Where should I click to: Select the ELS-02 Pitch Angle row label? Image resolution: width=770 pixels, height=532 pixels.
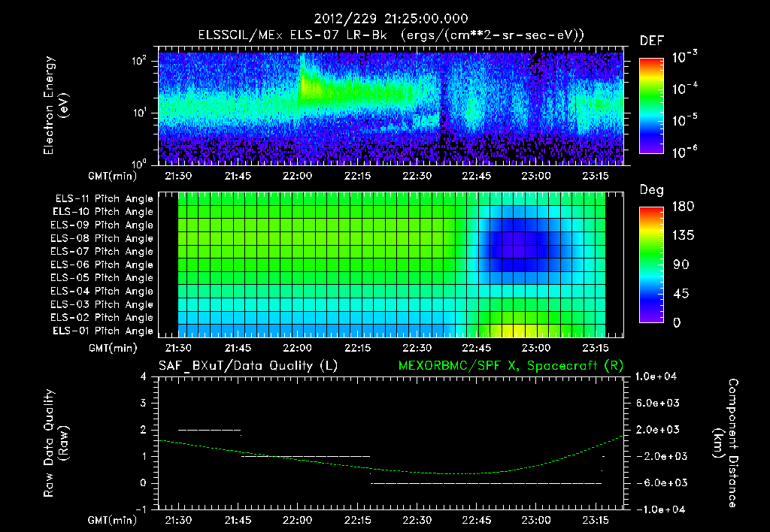pyautogui.click(x=102, y=318)
